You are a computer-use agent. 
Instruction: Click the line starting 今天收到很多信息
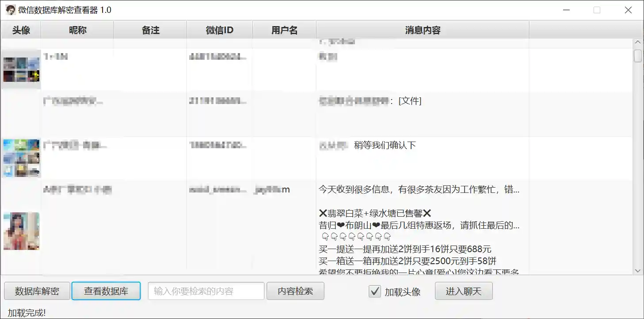[419, 190]
